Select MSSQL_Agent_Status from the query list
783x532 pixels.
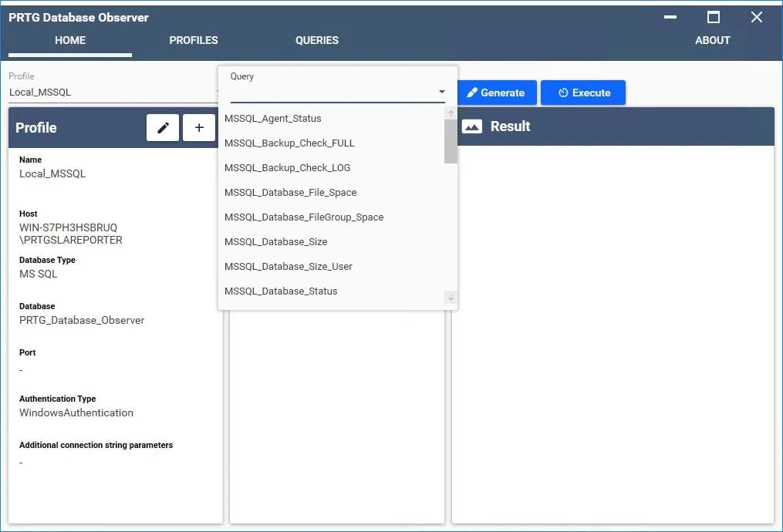coord(331,119)
